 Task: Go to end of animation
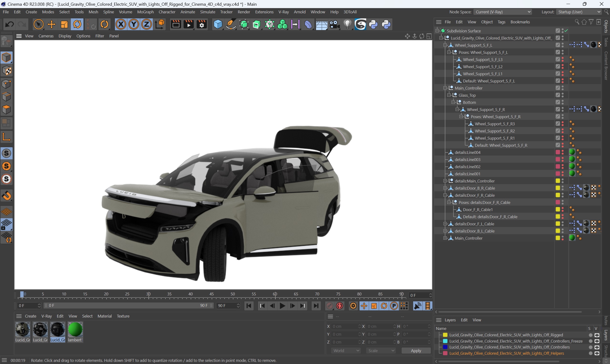[x=316, y=306]
